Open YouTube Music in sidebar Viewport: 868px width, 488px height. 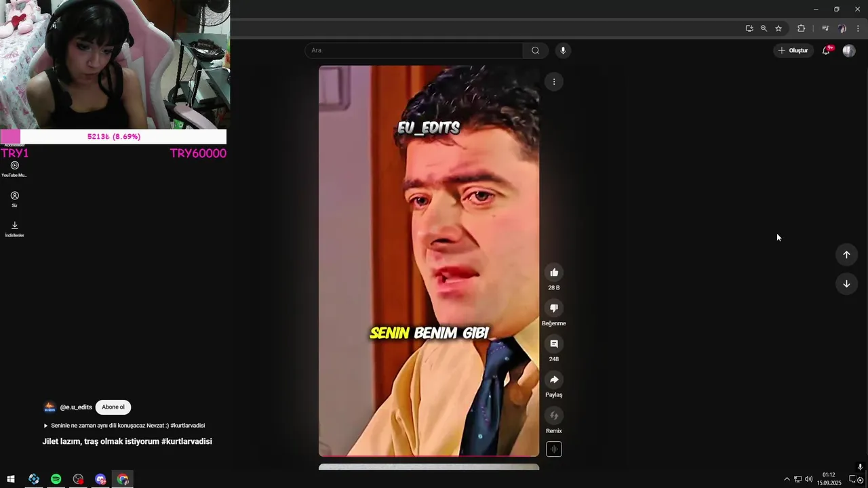point(14,169)
